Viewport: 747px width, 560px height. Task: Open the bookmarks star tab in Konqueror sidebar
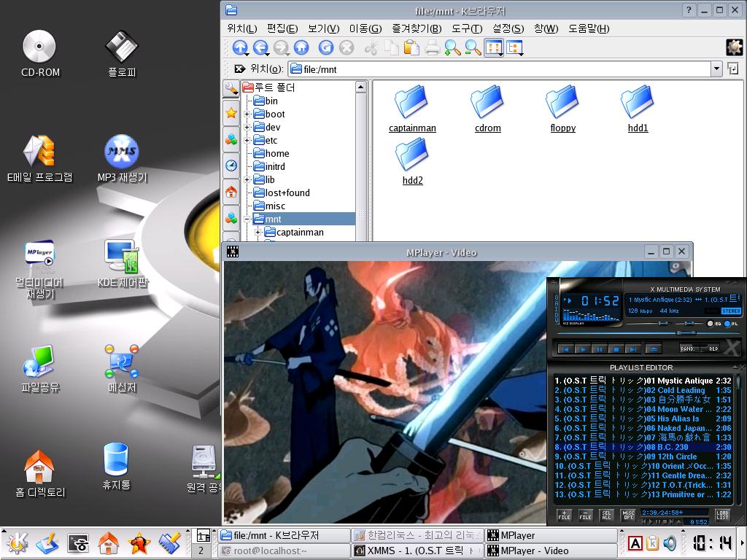pos(231,113)
